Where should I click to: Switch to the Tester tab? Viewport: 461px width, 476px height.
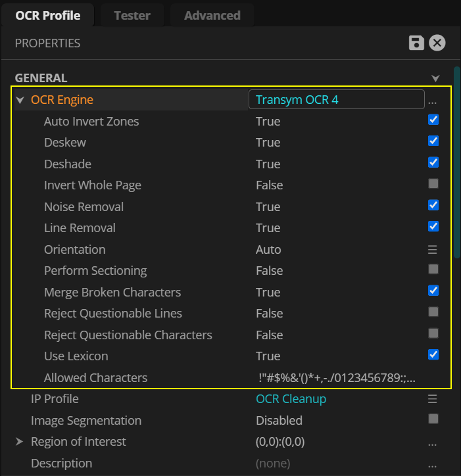tap(132, 15)
